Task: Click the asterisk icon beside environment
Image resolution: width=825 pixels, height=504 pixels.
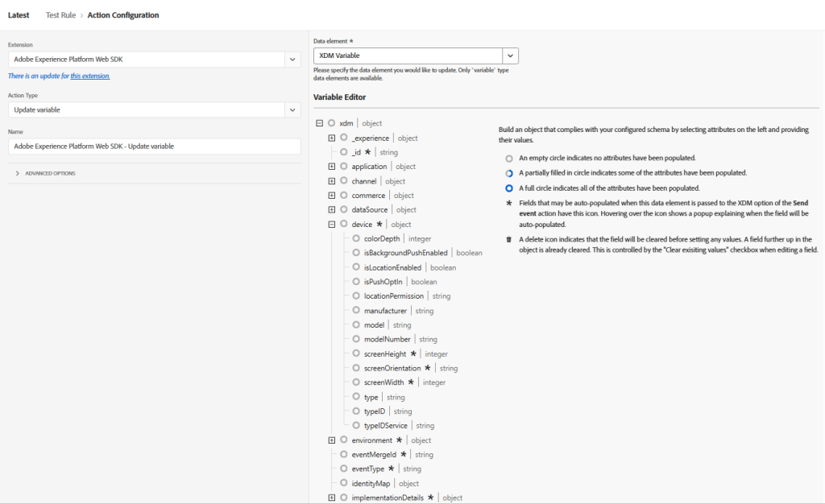Action: click(x=399, y=440)
